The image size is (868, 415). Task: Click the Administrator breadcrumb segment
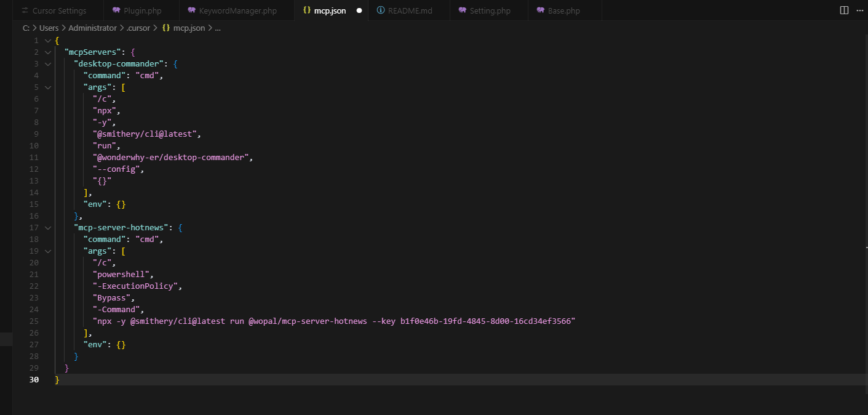point(92,28)
